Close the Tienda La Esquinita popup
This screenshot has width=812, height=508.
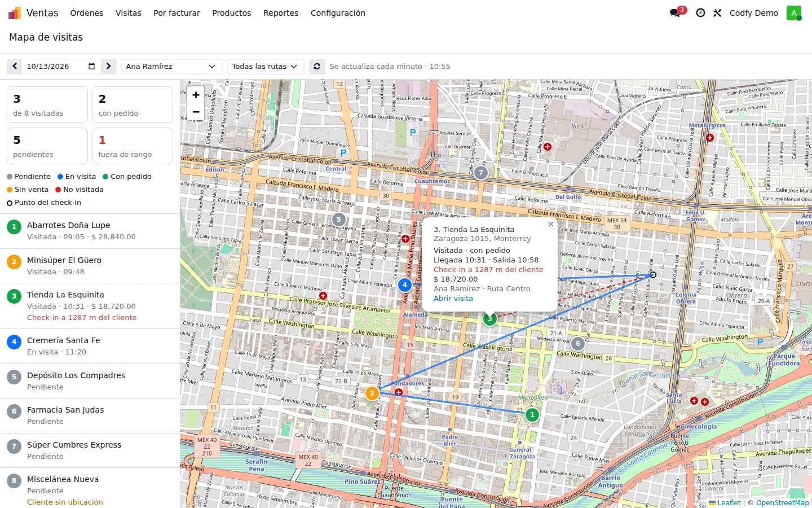pyautogui.click(x=551, y=224)
